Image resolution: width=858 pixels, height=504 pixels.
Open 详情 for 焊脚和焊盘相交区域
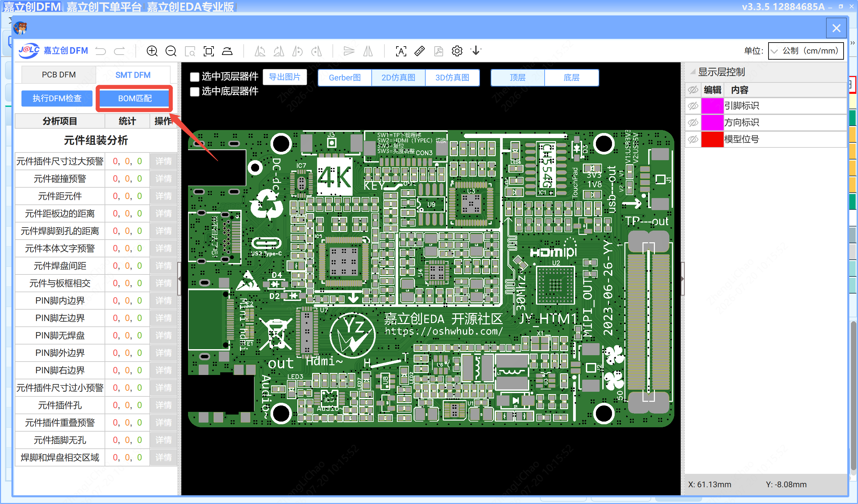[164, 457]
